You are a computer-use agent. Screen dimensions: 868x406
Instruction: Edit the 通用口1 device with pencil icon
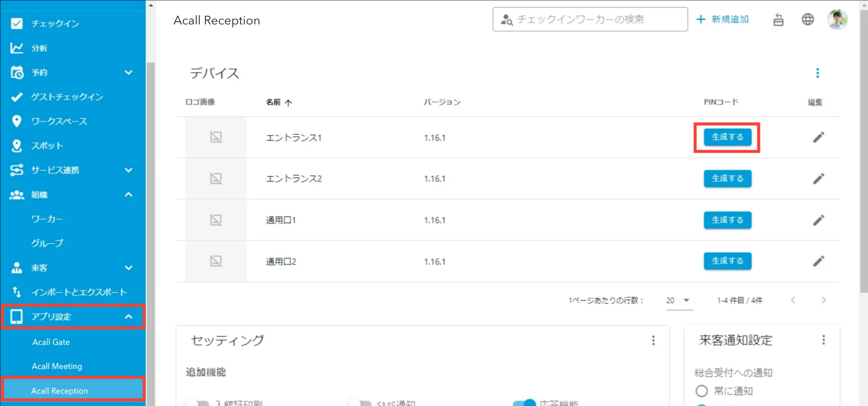pos(819,220)
